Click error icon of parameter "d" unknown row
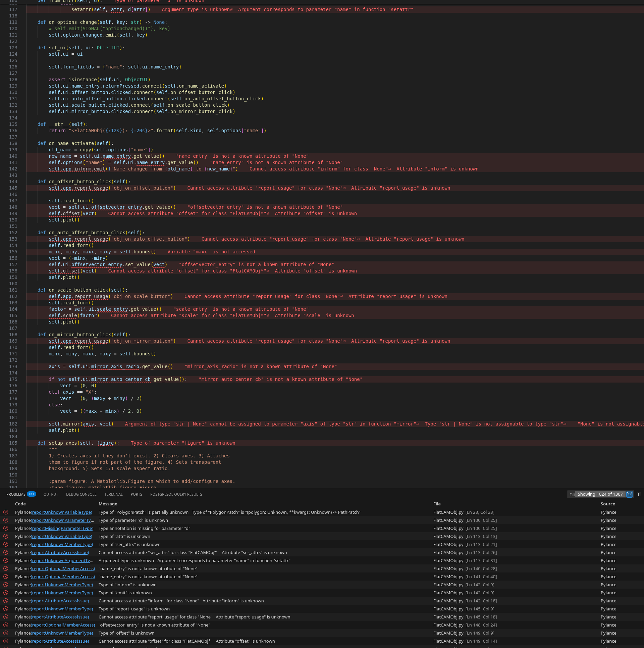 tap(6, 520)
